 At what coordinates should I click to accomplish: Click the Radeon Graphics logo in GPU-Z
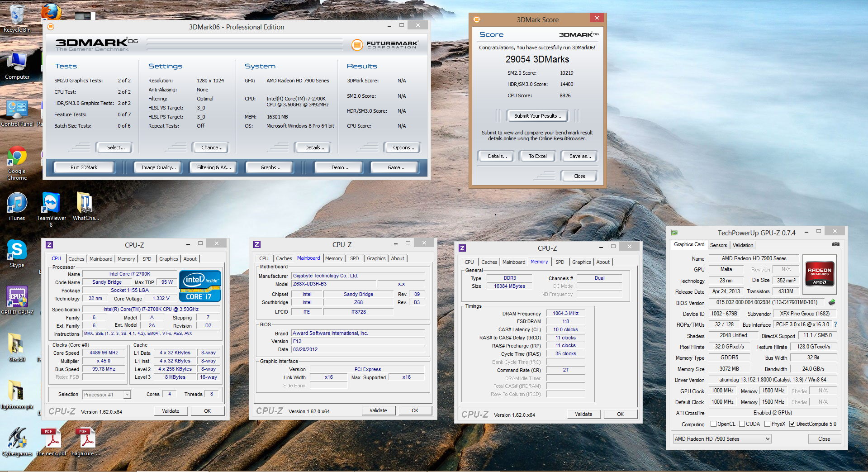(819, 275)
